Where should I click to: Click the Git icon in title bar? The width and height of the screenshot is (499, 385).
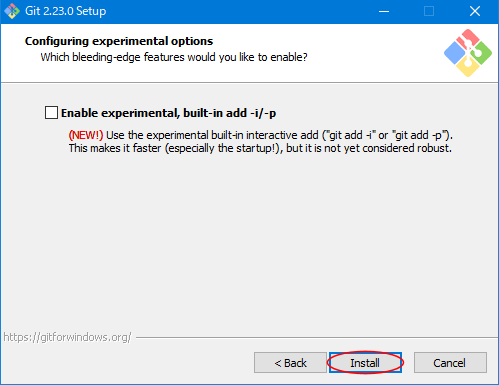(12, 11)
